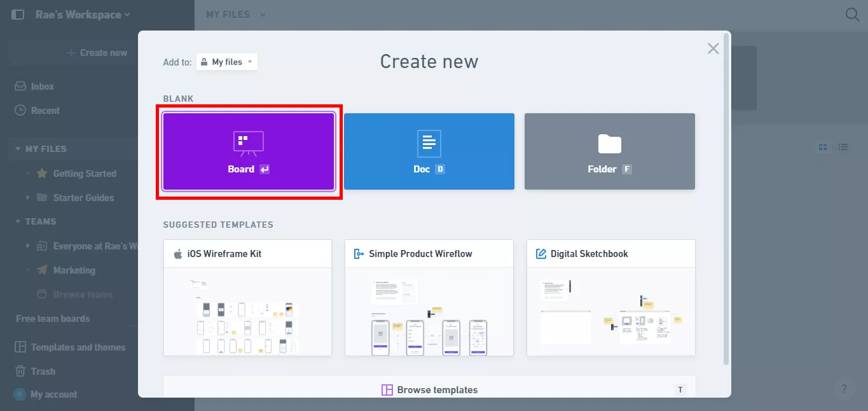Click Browse templates button

(429, 390)
